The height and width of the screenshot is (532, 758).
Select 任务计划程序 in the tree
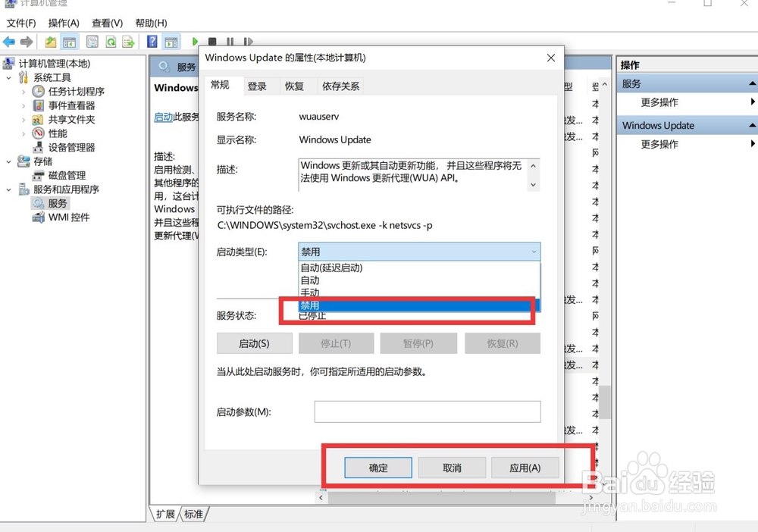click(x=76, y=92)
